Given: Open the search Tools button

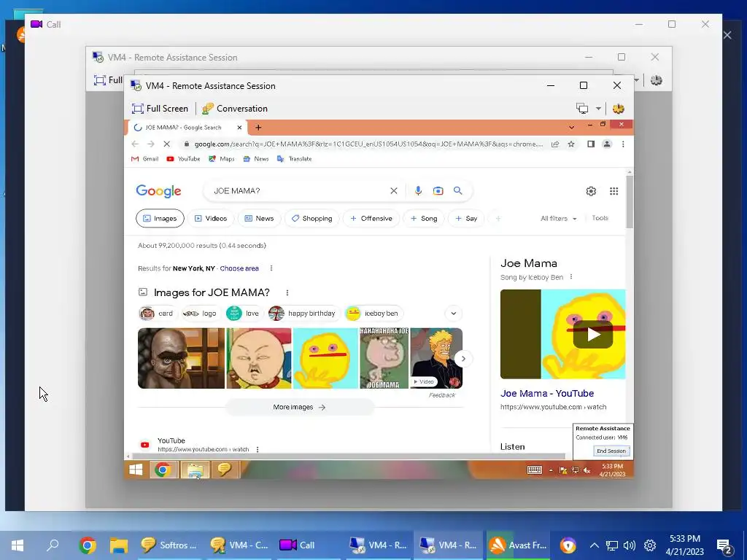Looking at the screenshot, I should pos(600,218).
